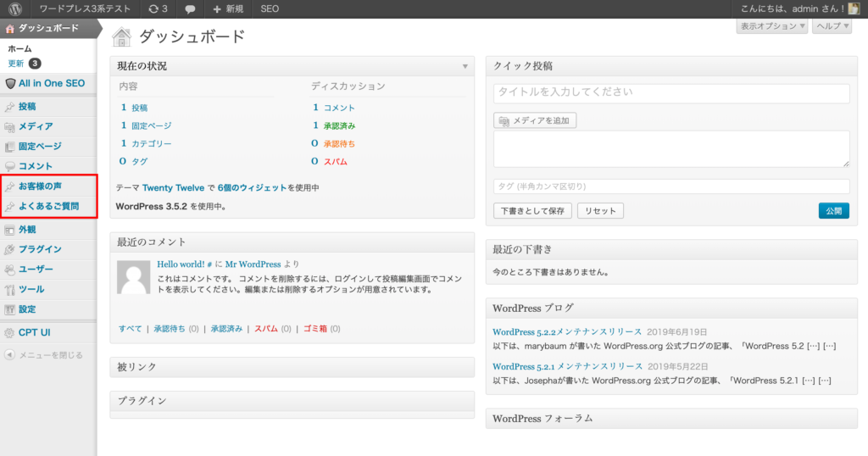Screen dimensions: 868x456
Task: Click the CPT UI gear icon
Action: (x=9, y=332)
